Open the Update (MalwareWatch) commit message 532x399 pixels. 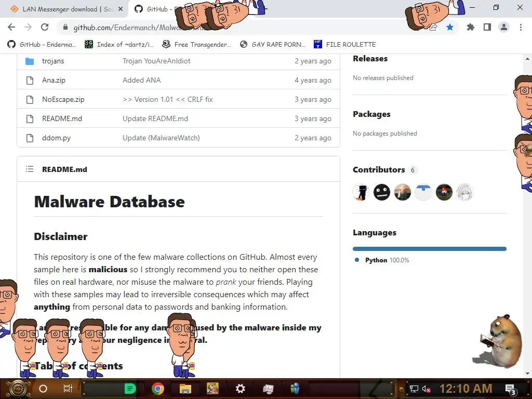click(161, 138)
